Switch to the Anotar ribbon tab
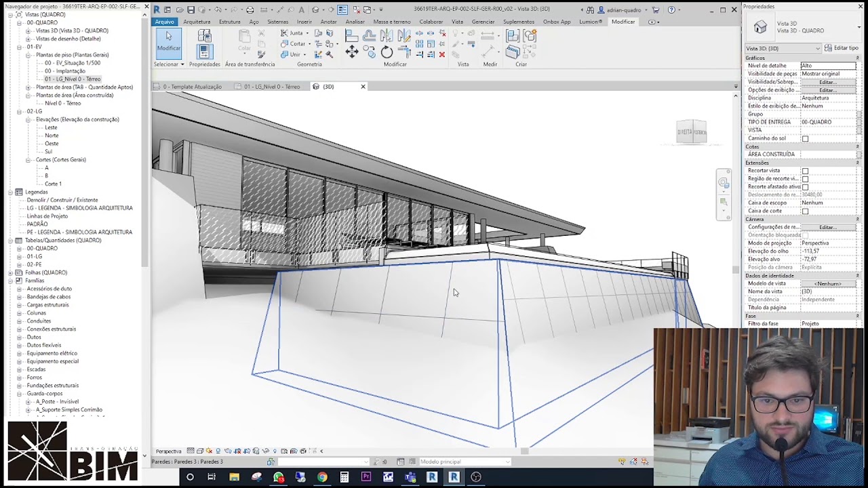 328,22
